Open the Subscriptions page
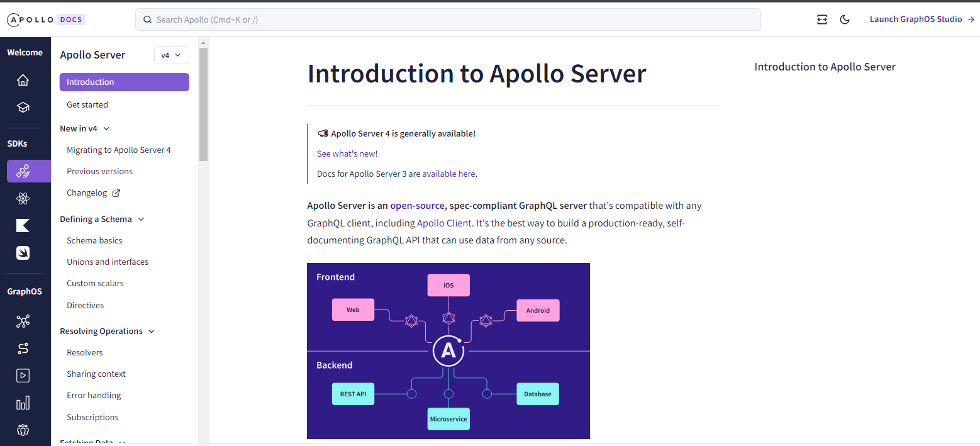Image resolution: width=980 pixels, height=446 pixels. tap(92, 417)
